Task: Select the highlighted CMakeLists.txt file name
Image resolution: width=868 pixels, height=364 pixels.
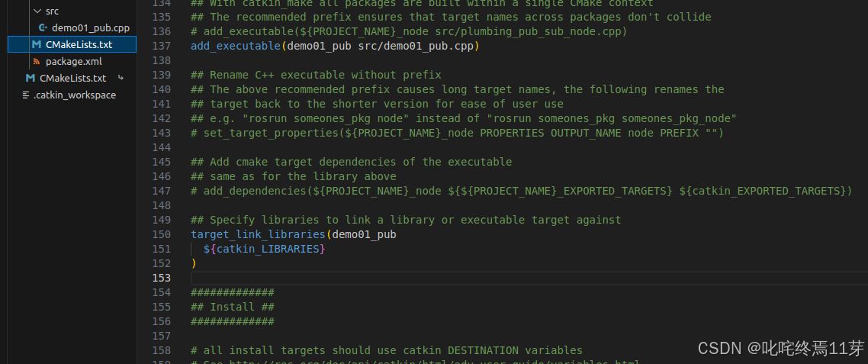Action: pyautogui.click(x=79, y=44)
